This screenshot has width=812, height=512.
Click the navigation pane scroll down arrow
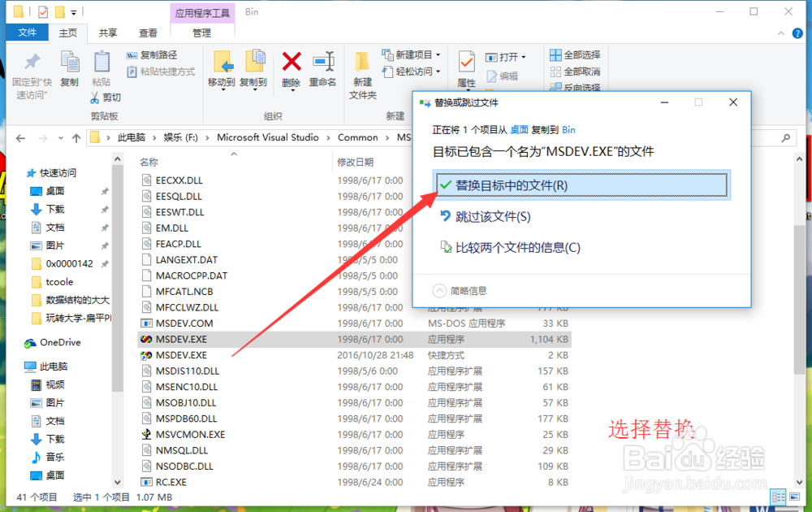(118, 482)
